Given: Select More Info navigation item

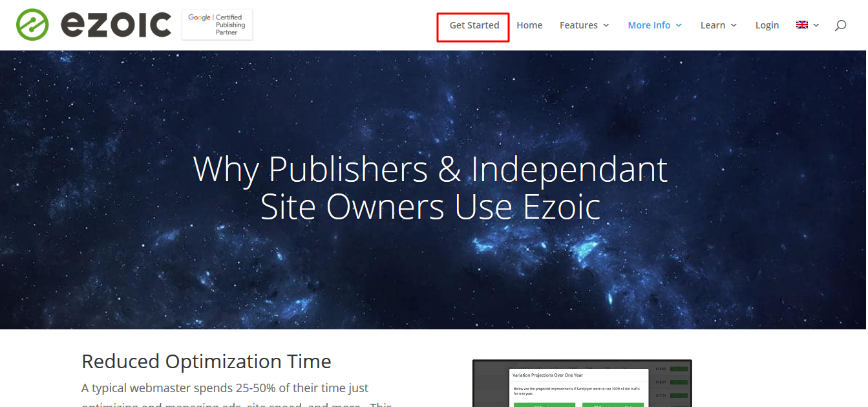Looking at the screenshot, I should [649, 25].
